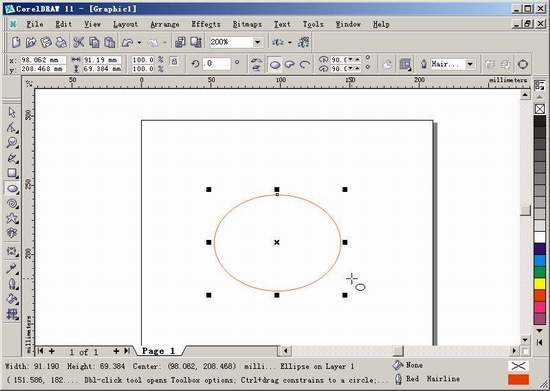Image resolution: width=550 pixels, height=391 pixels.
Task: Open the Arrange menu
Action: (165, 24)
